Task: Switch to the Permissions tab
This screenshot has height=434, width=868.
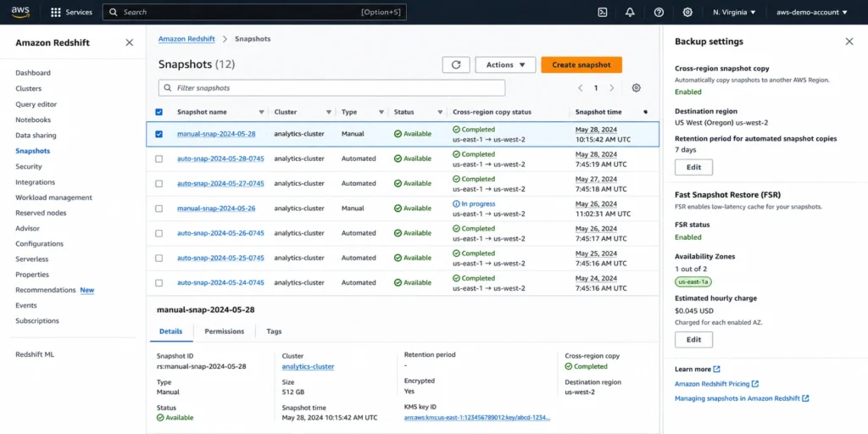Action: [224, 331]
